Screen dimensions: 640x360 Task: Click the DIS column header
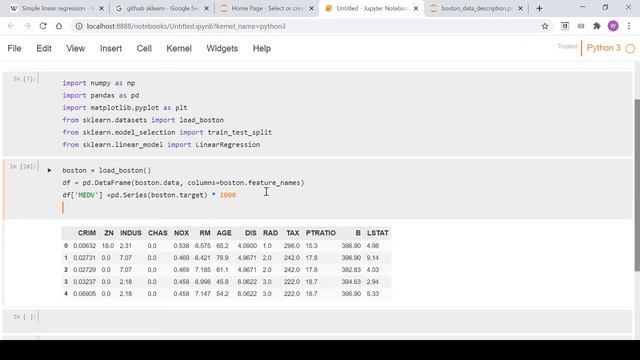click(x=251, y=233)
